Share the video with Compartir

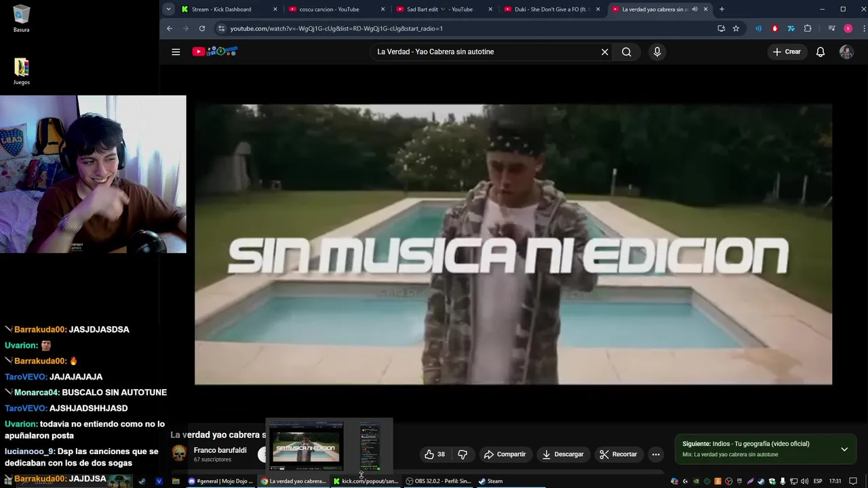505,454
